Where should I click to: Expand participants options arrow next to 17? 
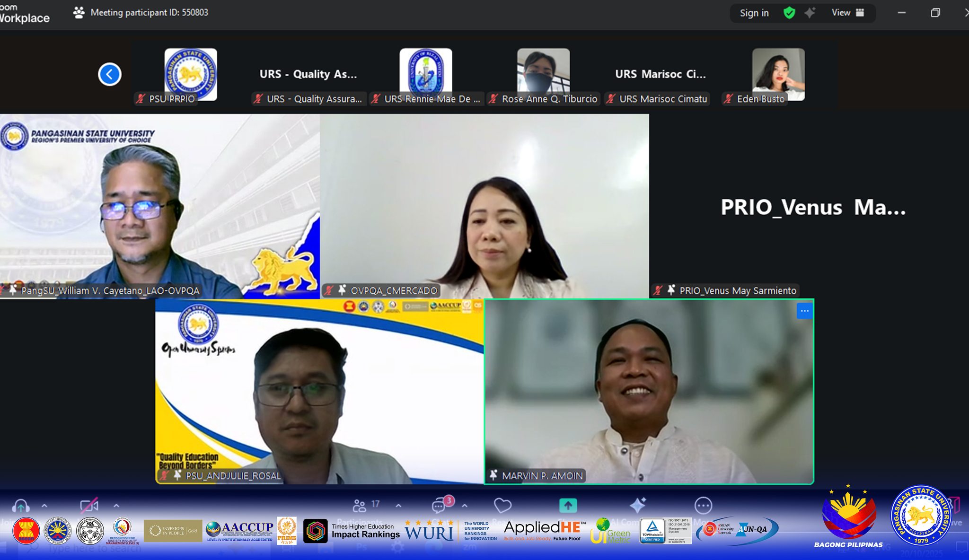pyautogui.click(x=398, y=506)
